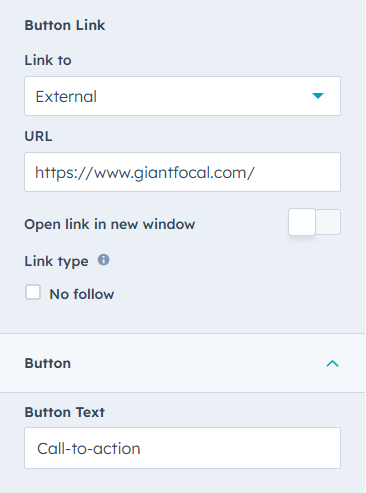
Task: Click the Button Text label
Action: point(65,412)
